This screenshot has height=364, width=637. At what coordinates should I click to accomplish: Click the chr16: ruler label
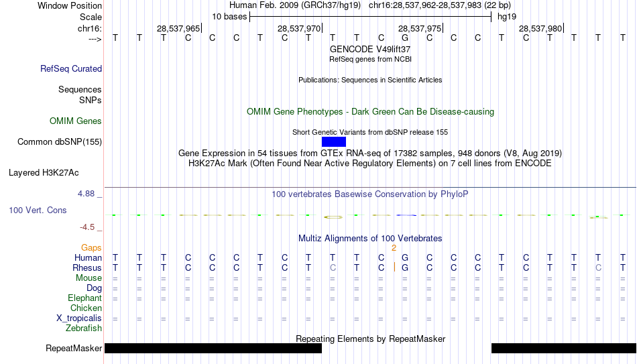90,28
